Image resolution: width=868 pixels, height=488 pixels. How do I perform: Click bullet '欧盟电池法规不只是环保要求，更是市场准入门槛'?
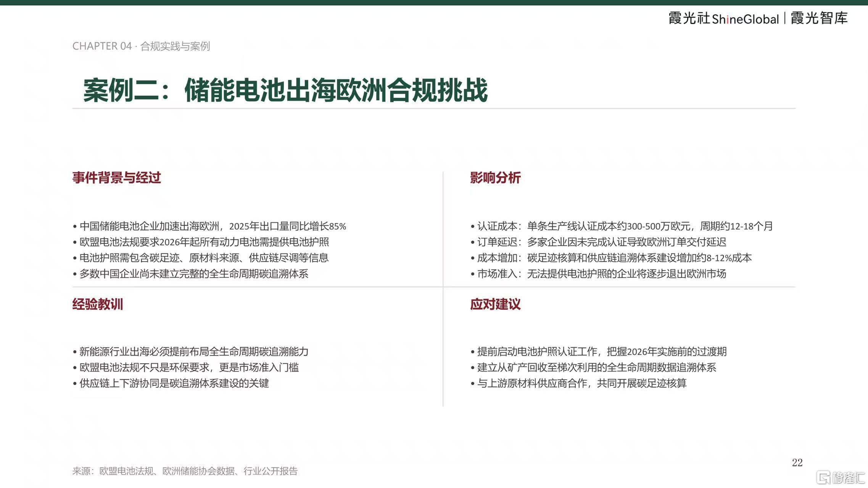186,367
